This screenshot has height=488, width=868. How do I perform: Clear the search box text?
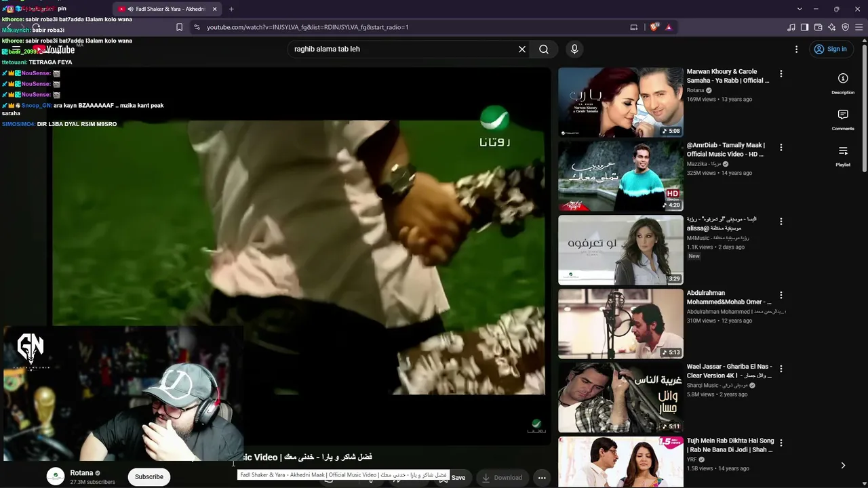522,49
